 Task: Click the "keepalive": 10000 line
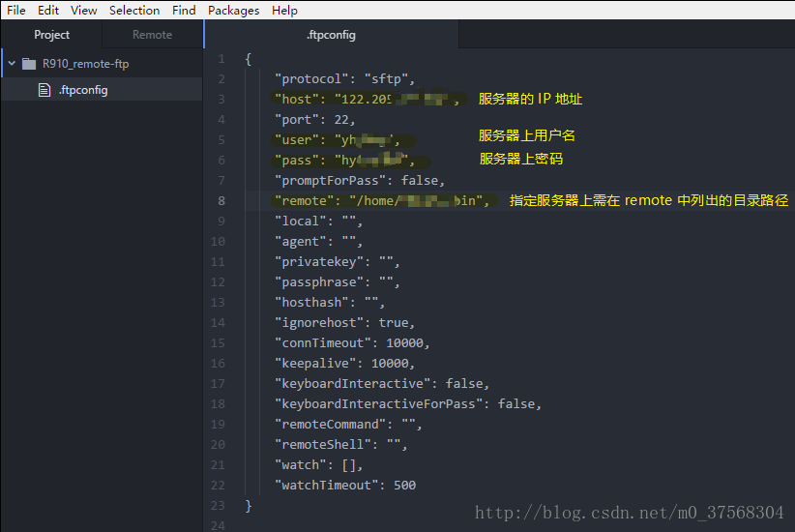pos(344,363)
